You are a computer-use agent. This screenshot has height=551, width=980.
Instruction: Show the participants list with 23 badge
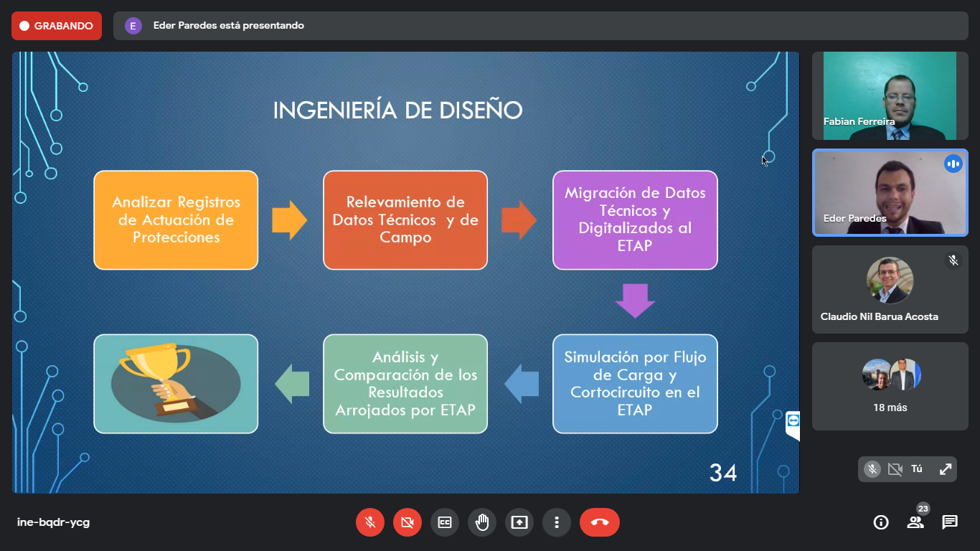[915, 522]
